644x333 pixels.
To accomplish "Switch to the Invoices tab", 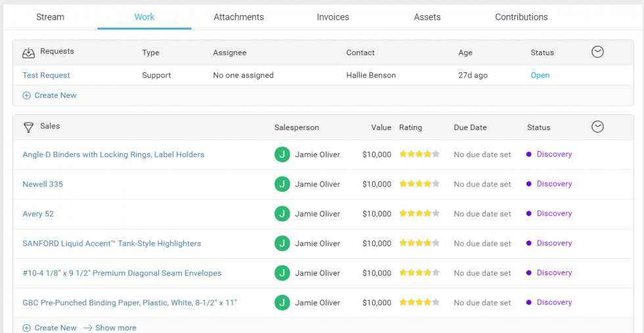I will point(333,17).
